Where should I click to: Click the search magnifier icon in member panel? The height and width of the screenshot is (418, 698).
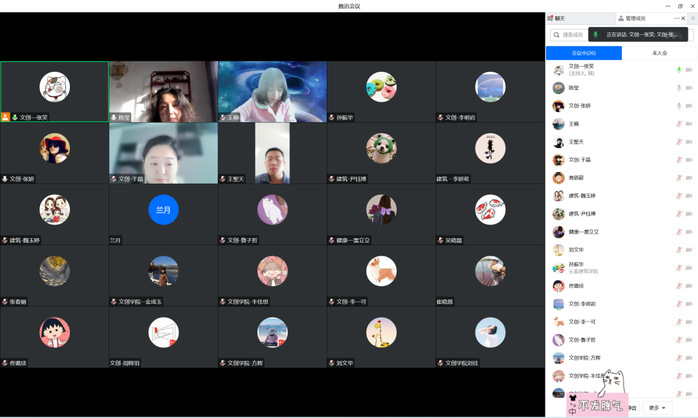557,35
